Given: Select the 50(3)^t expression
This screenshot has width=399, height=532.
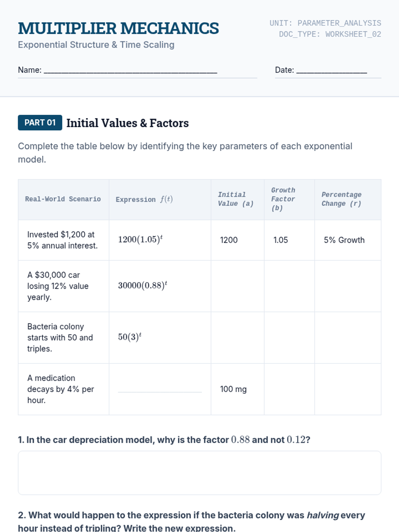Looking at the screenshot, I should coord(130,337).
